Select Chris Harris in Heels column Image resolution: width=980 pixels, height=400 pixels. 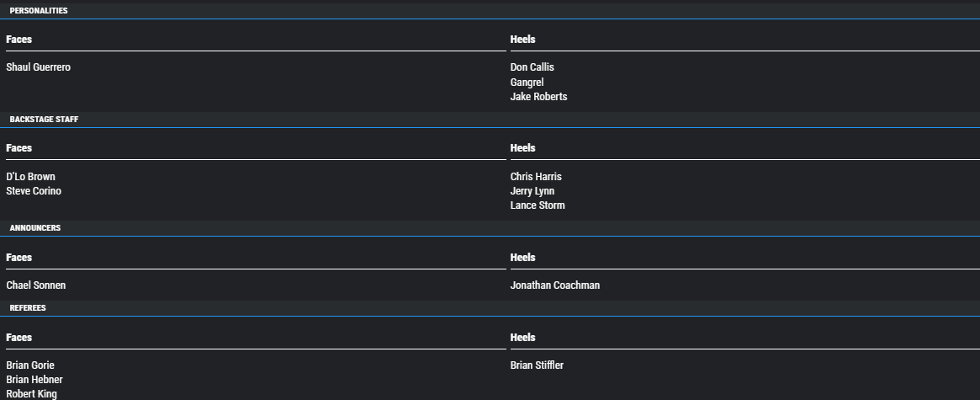pos(536,177)
